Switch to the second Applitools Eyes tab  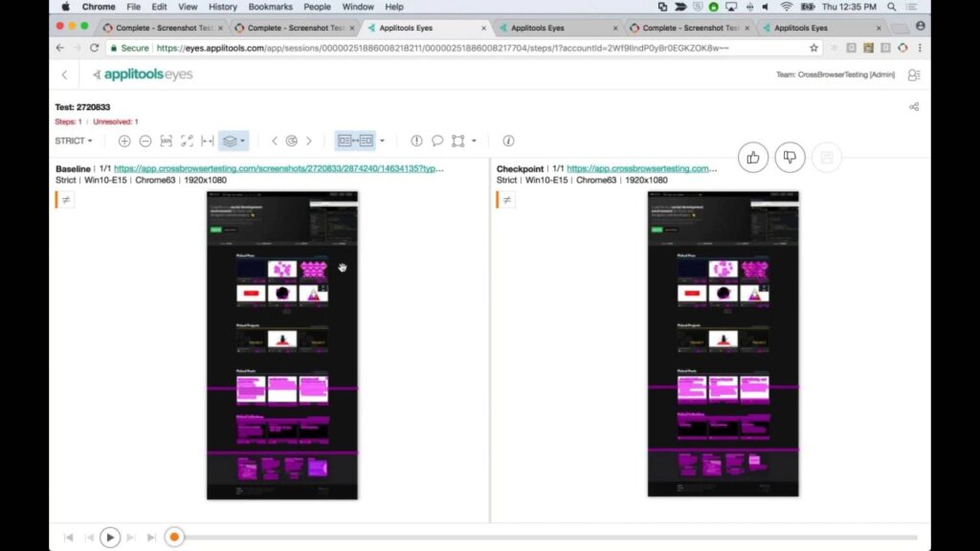(x=536, y=28)
